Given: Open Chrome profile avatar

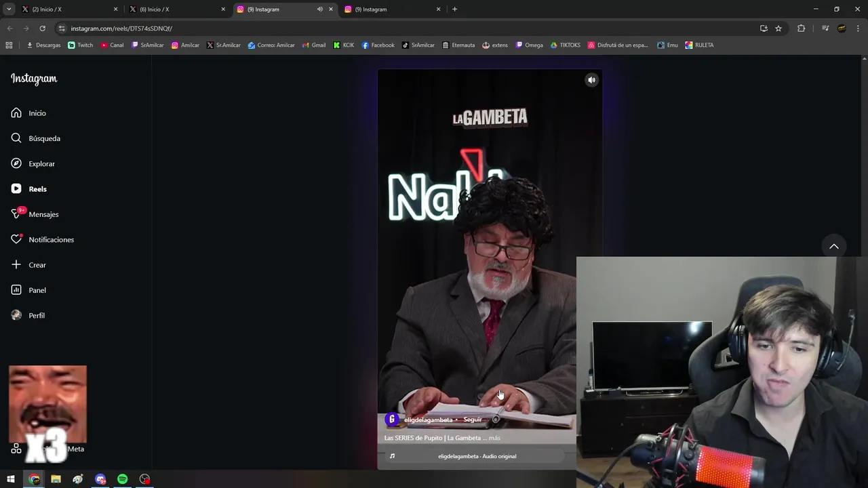Looking at the screenshot, I should click(842, 28).
